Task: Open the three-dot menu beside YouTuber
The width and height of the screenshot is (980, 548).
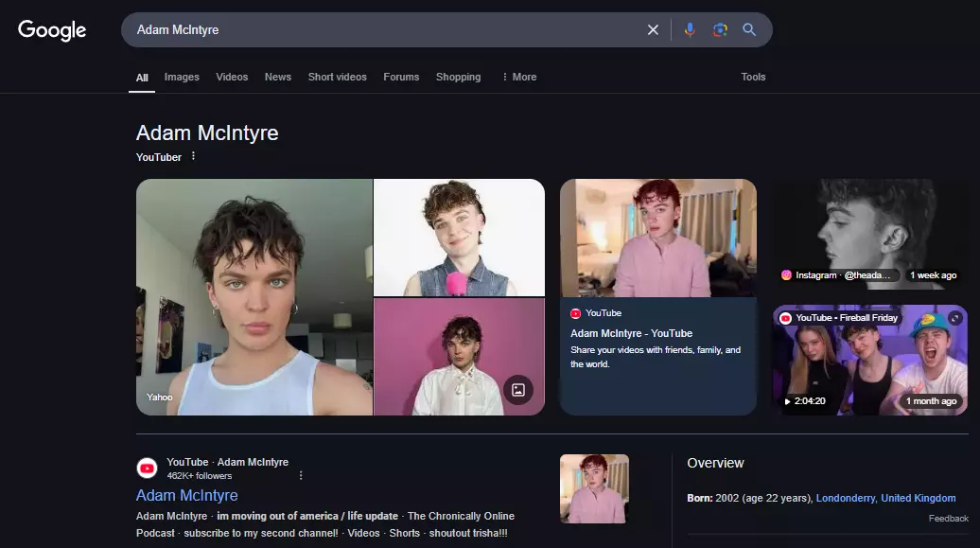Action: (193, 156)
